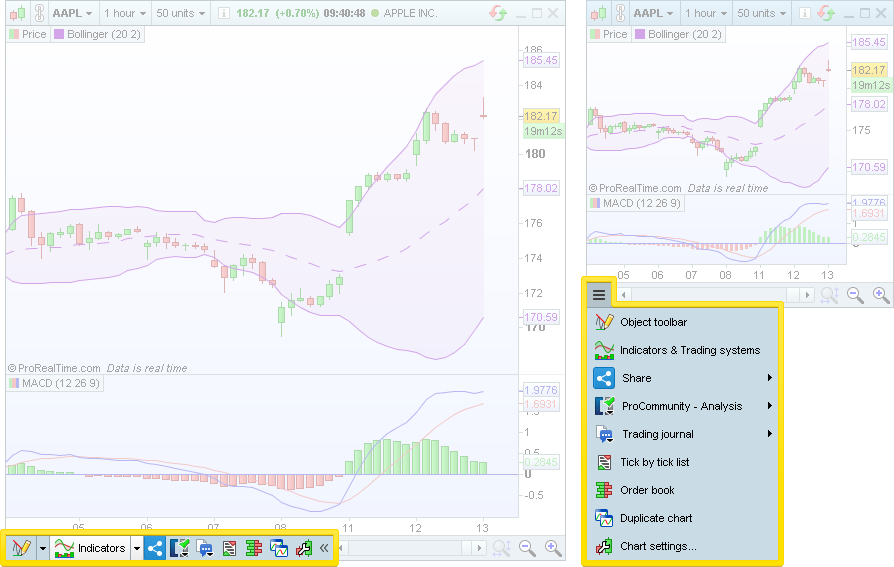Toggle chart style candlestick icon in small chart
The image size is (894, 567).
click(598, 13)
